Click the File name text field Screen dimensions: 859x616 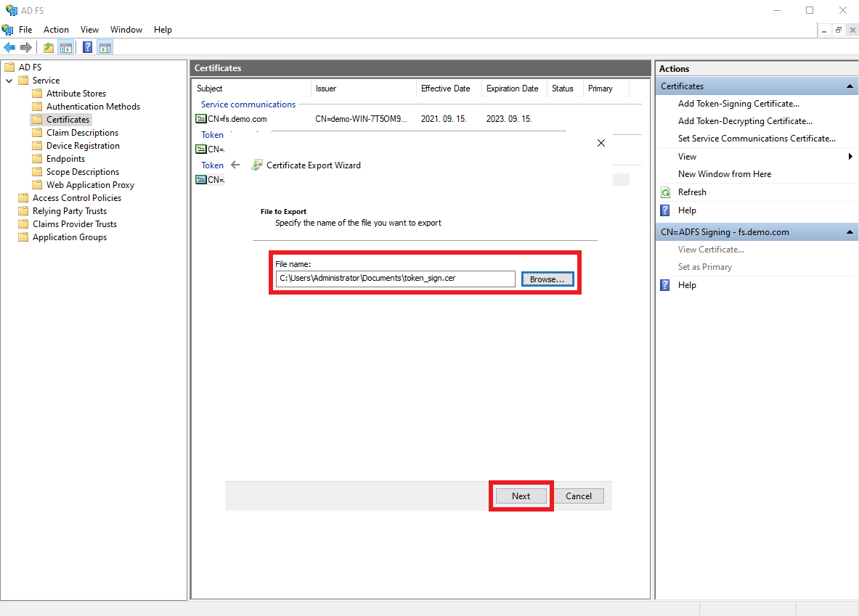395,279
